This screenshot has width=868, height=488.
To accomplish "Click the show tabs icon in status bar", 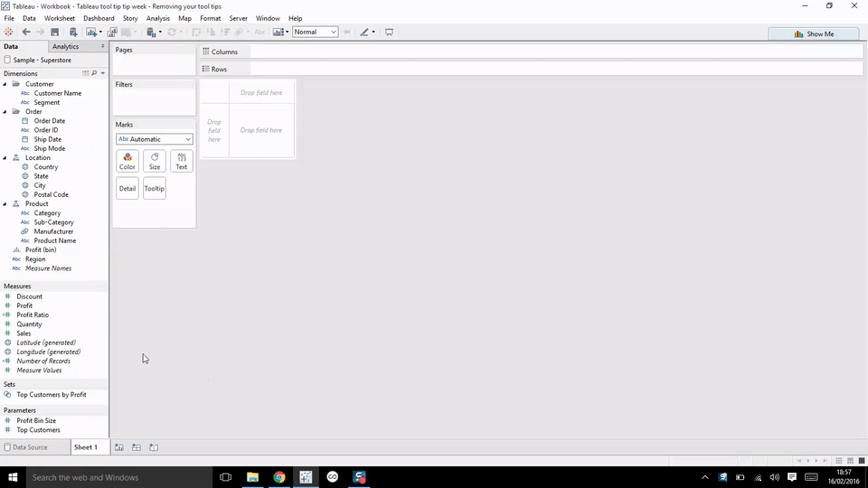I will (x=862, y=460).
